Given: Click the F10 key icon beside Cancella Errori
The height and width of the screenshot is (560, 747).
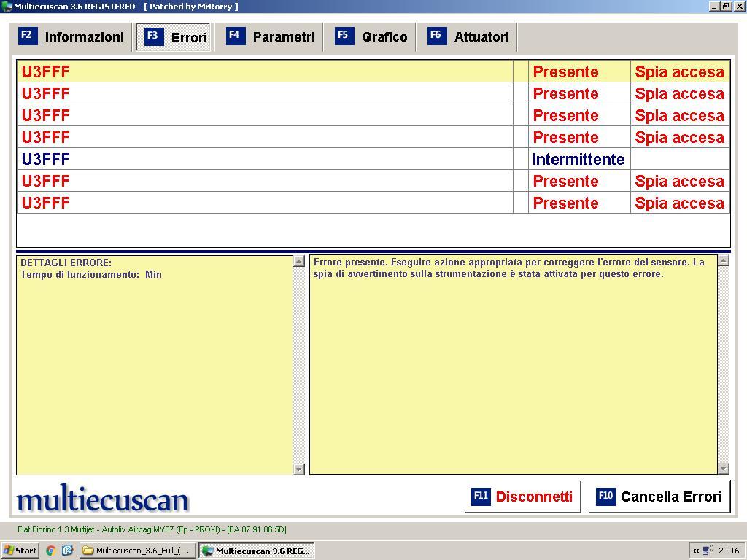Looking at the screenshot, I should [605, 497].
